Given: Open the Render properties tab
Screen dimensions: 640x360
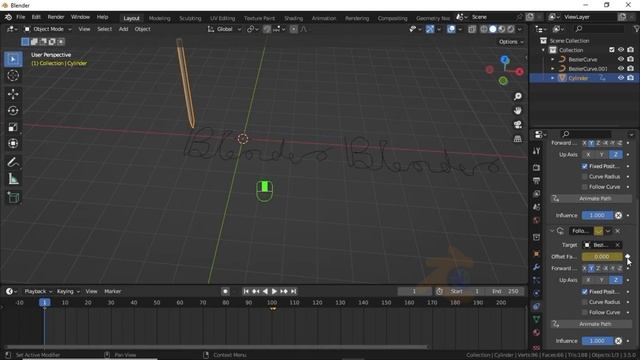Looking at the screenshot, I should (x=537, y=167).
